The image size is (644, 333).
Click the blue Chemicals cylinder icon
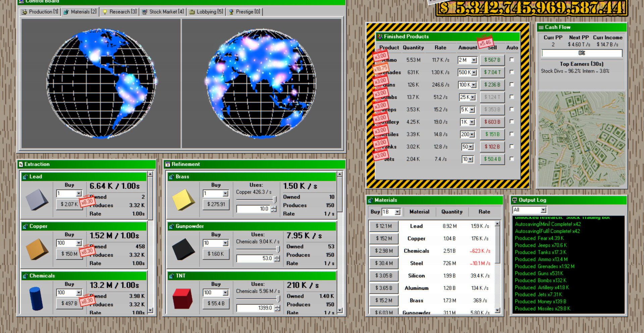36,298
